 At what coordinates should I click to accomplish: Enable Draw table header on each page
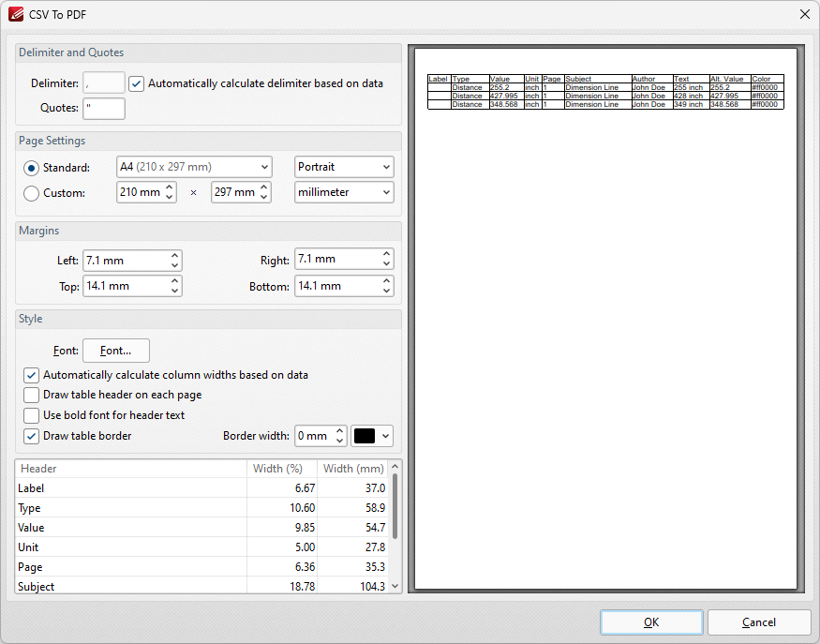[x=31, y=395]
